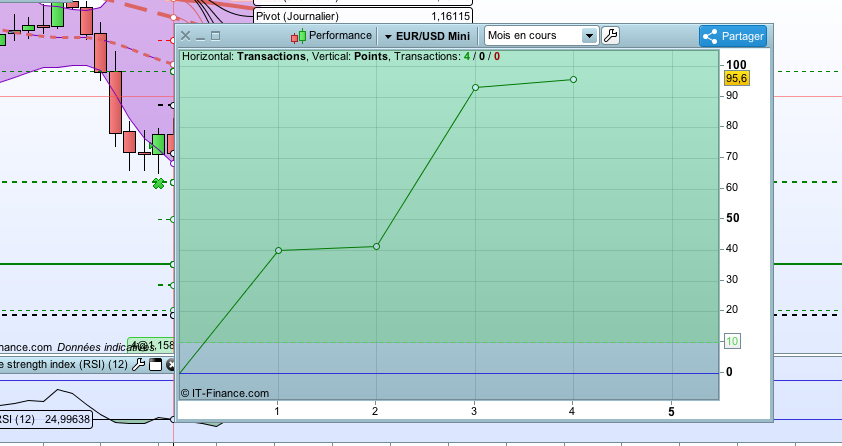Select the data point at transaction 4
This screenshot has height=446, width=842.
coord(574,79)
